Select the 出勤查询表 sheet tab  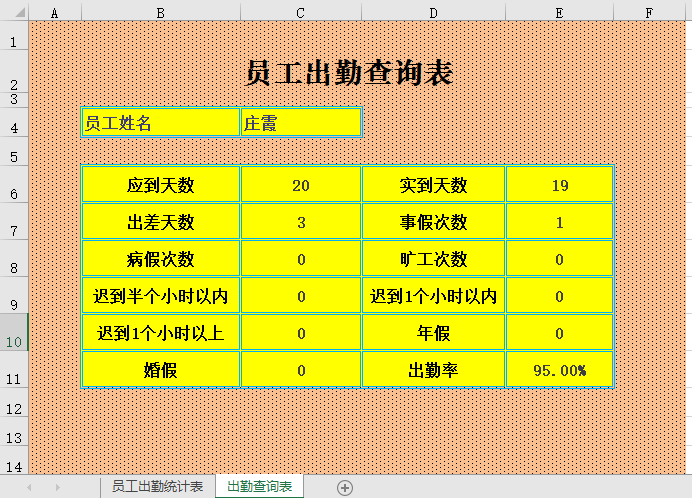[260, 487]
